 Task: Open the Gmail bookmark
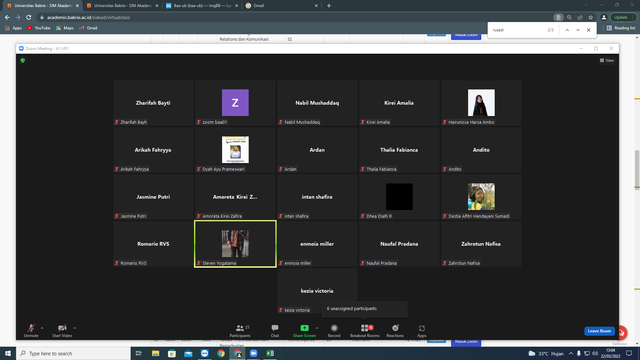(88, 28)
